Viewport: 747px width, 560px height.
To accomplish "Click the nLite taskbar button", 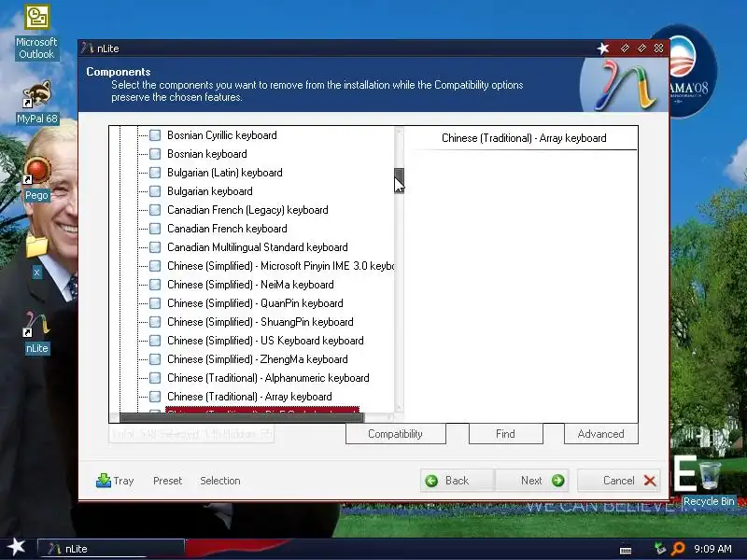I will [x=111, y=549].
